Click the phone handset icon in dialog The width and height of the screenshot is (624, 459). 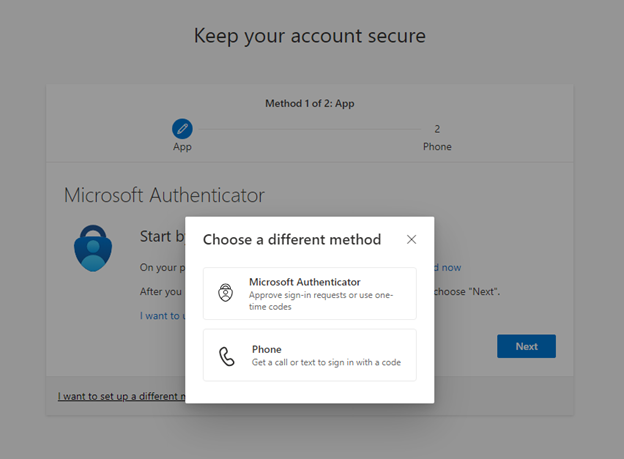pyautogui.click(x=227, y=356)
